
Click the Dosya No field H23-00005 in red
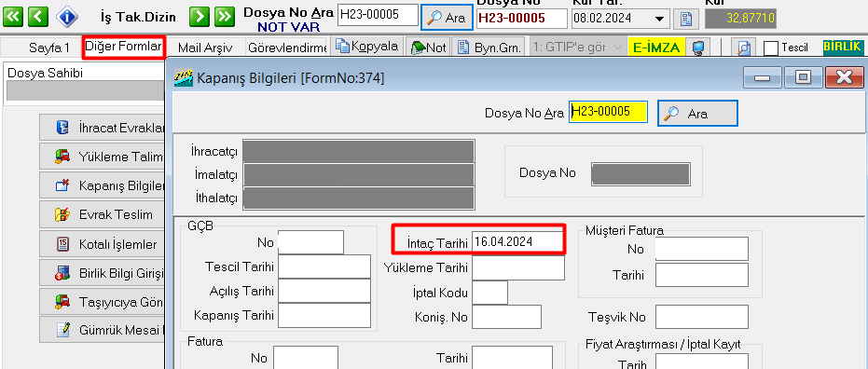[521, 19]
